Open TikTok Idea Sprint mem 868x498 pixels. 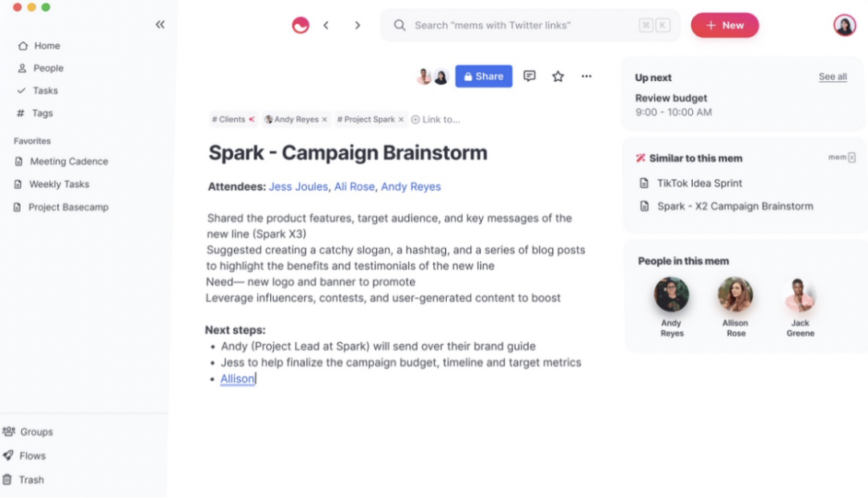click(700, 183)
